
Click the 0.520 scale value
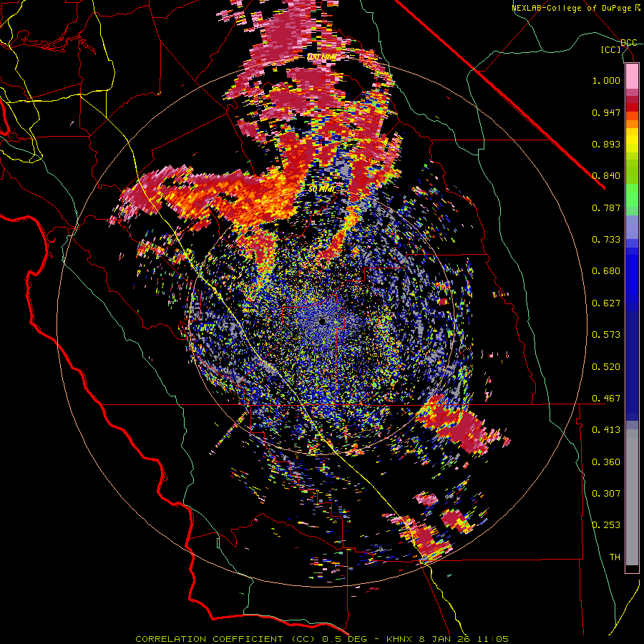[606, 366]
